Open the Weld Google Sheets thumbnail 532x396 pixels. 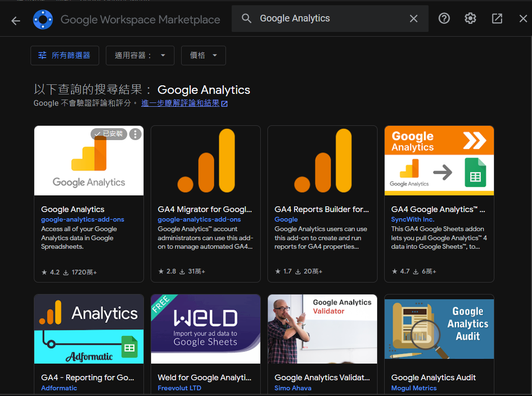click(x=205, y=329)
